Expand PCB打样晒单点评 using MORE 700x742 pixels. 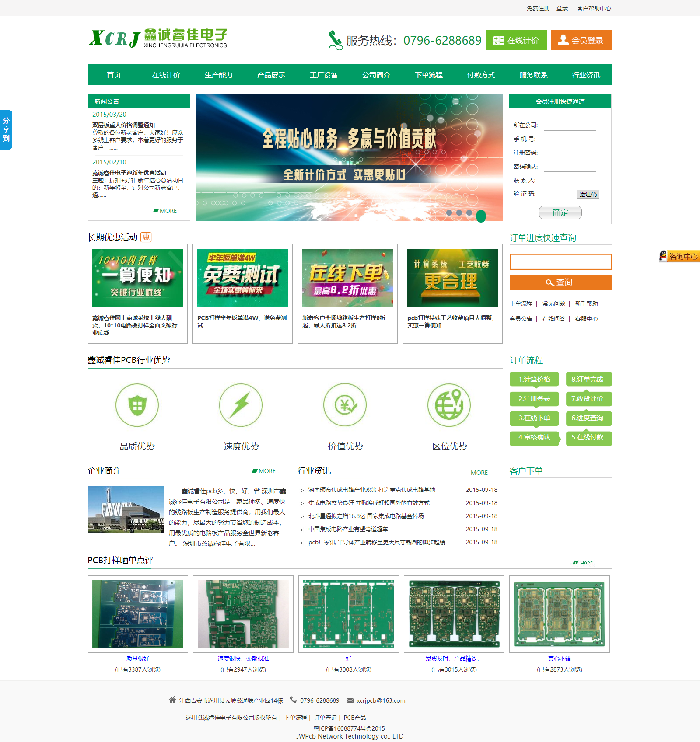pos(583,563)
